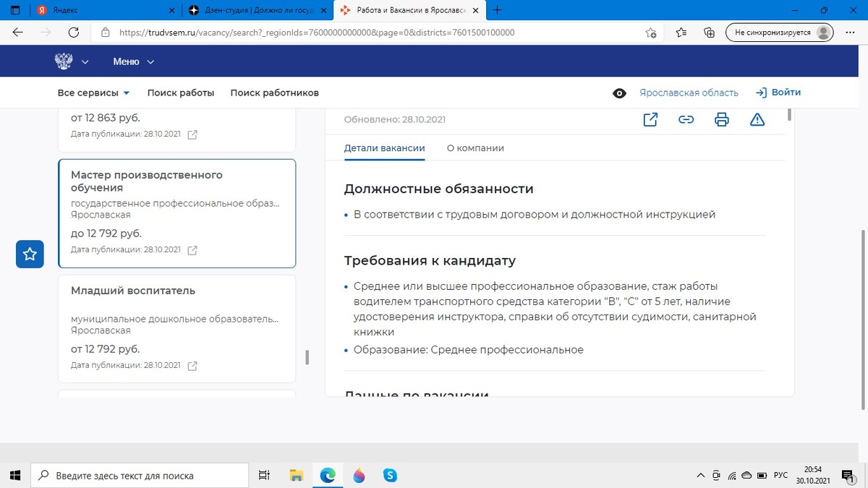
Task: Toggle accessibility eye icon in header
Action: 619,93
